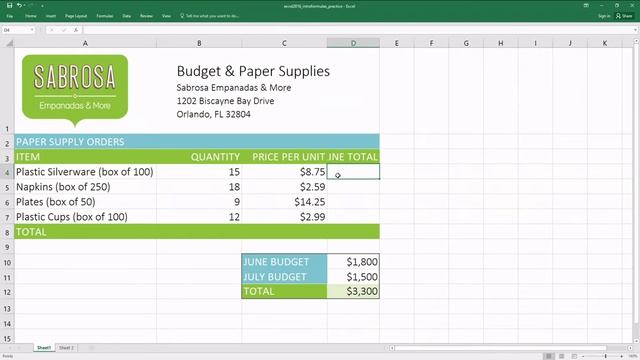640x360 pixels.
Task: Select row 8 header
Action: [x=7, y=232]
